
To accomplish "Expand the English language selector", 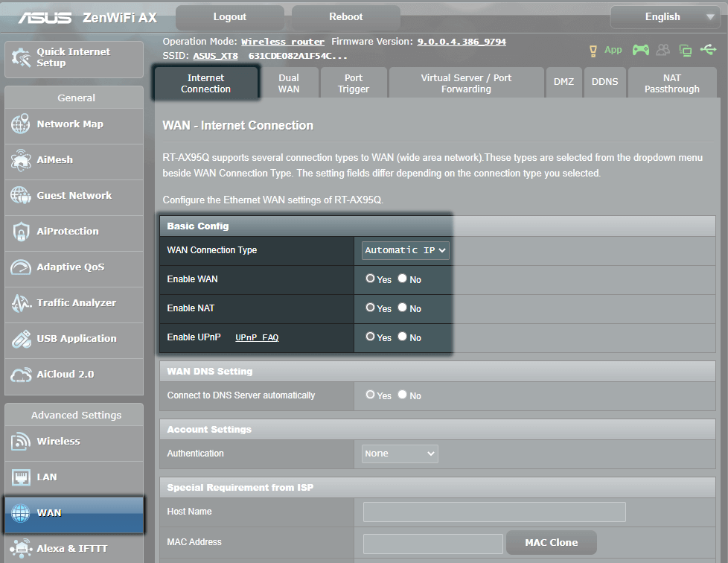I will [665, 16].
